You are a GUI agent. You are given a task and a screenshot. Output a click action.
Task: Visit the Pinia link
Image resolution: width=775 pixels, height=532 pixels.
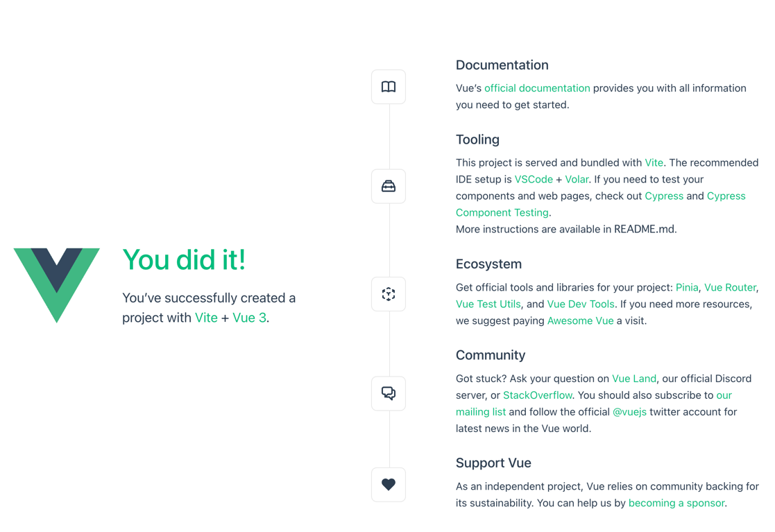click(x=686, y=287)
